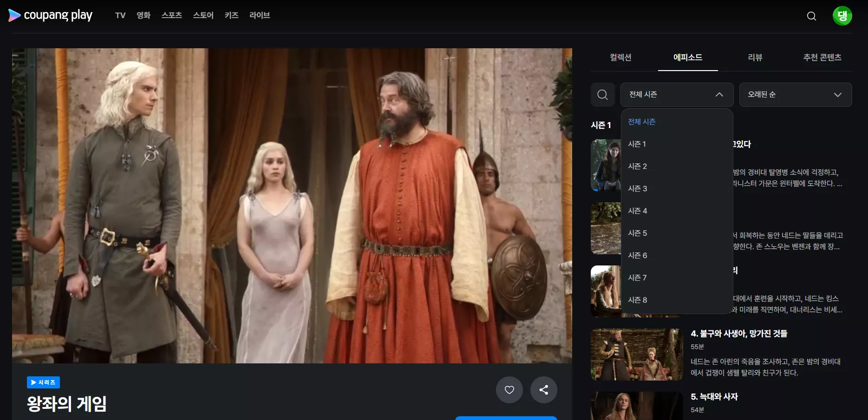
Task: Click the episode search magnifier icon
Action: (603, 95)
